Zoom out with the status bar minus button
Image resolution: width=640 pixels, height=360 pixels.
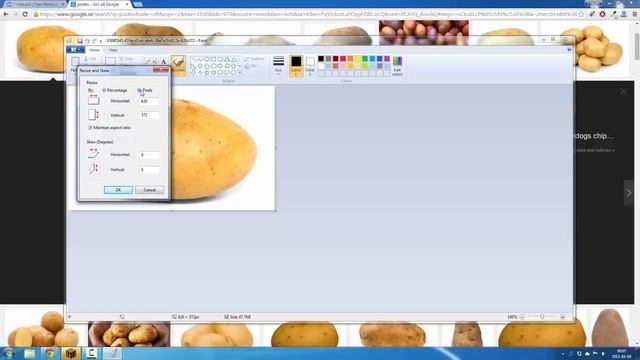click(x=522, y=317)
